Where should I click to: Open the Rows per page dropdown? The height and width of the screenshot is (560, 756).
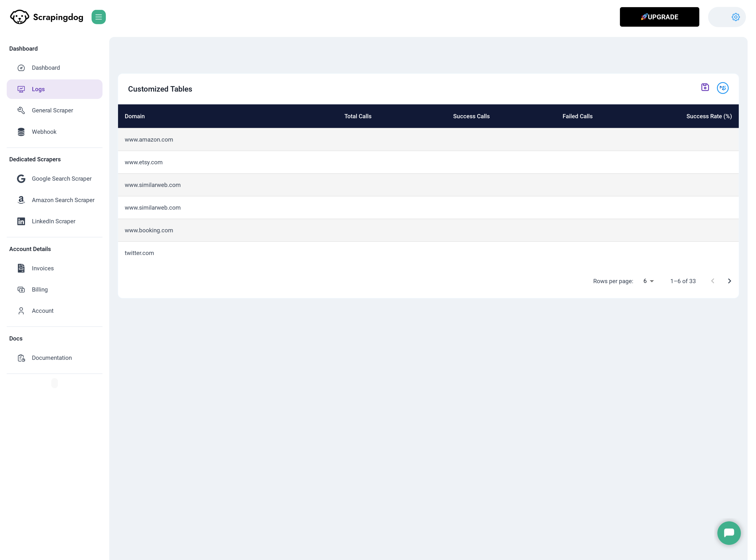pos(648,281)
